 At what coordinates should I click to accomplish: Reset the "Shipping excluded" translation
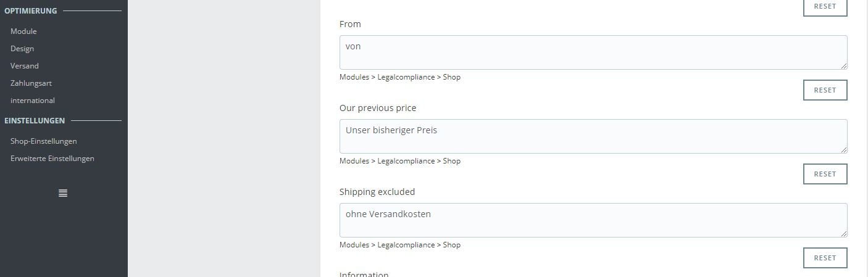click(x=825, y=258)
